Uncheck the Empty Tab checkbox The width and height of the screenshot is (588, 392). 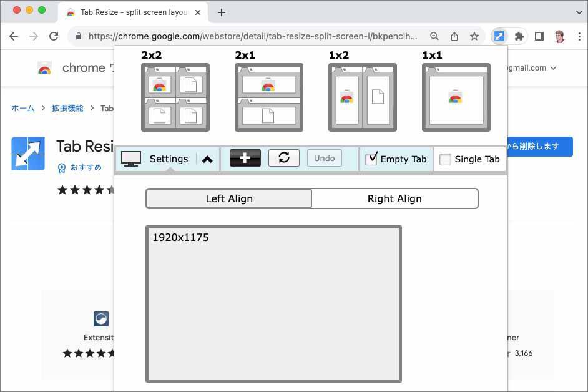[371, 159]
